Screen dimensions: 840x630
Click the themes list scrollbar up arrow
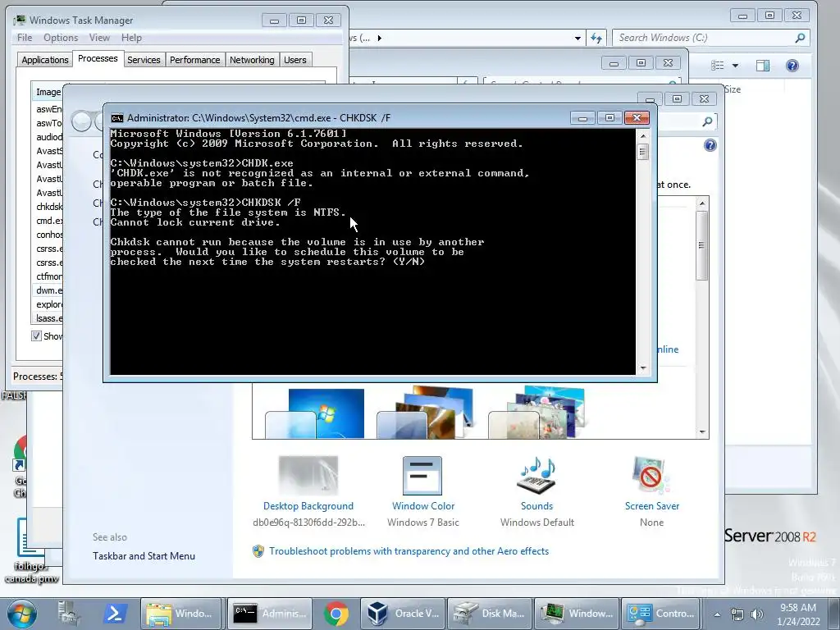[x=702, y=203]
